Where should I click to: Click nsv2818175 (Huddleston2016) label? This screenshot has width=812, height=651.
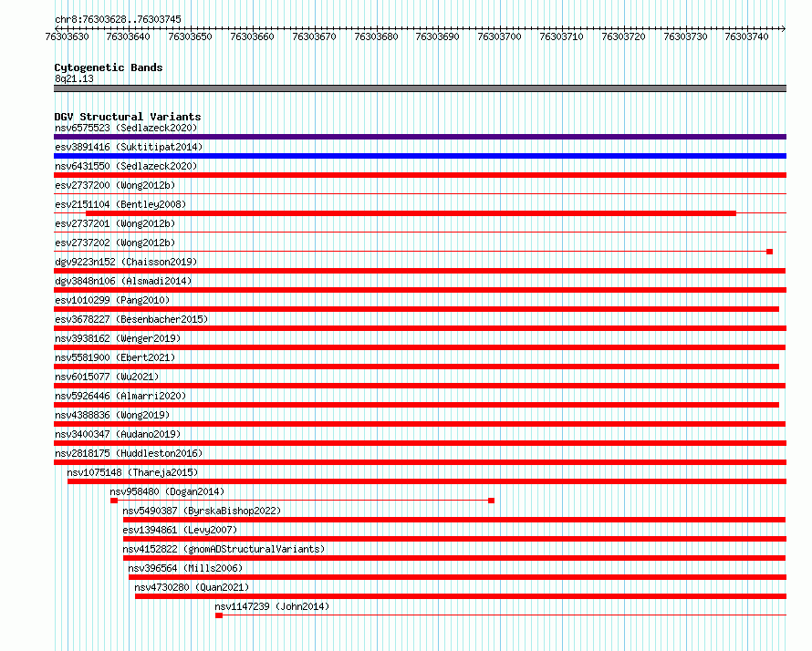click(129, 453)
